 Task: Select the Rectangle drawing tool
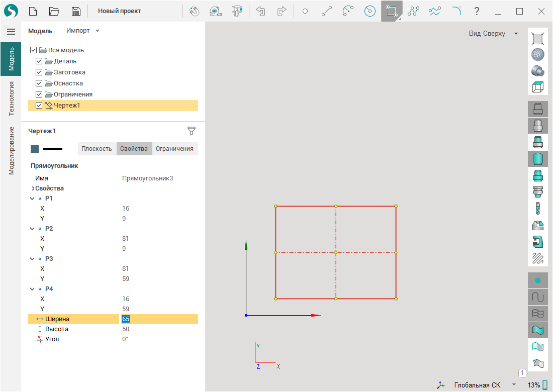pos(391,11)
